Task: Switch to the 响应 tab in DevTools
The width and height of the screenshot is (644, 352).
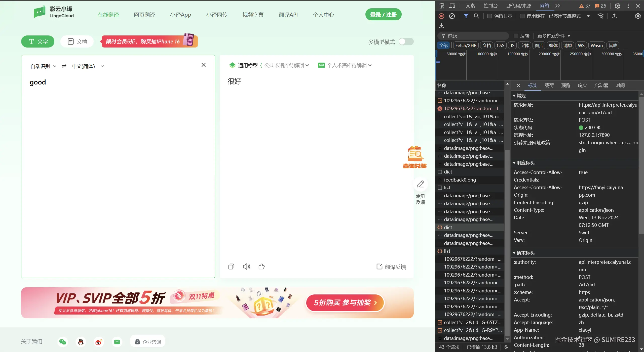Action: point(582,85)
